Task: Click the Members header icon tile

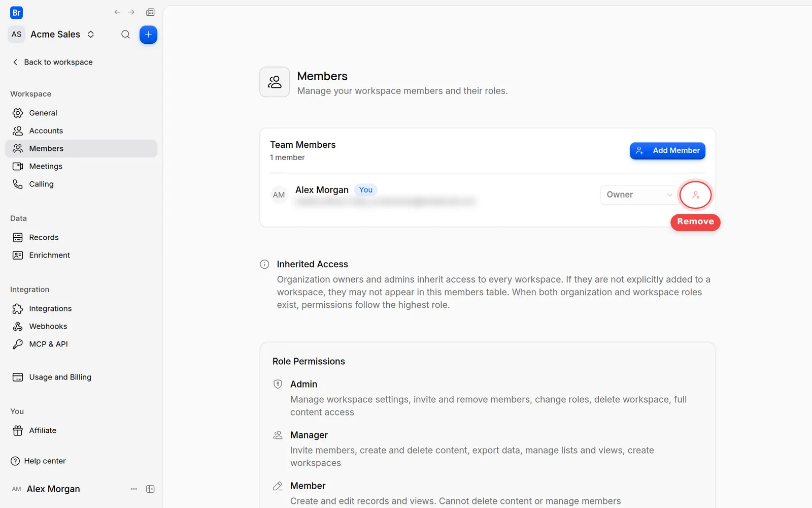Action: pyautogui.click(x=275, y=82)
